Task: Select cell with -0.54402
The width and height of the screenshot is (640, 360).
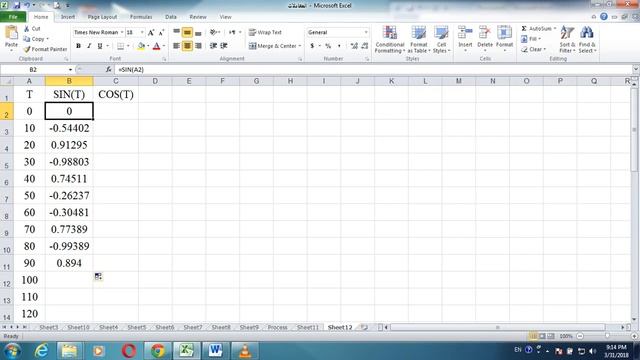Action: coord(69,128)
